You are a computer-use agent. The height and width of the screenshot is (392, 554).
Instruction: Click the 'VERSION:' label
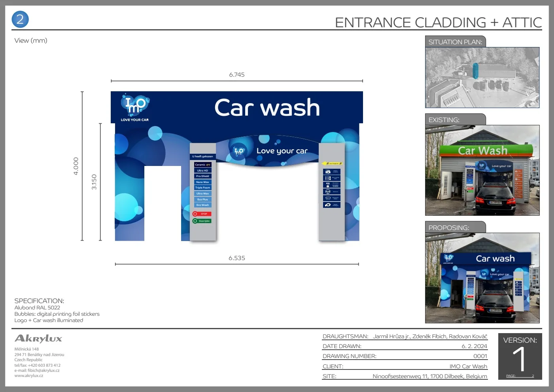click(520, 340)
